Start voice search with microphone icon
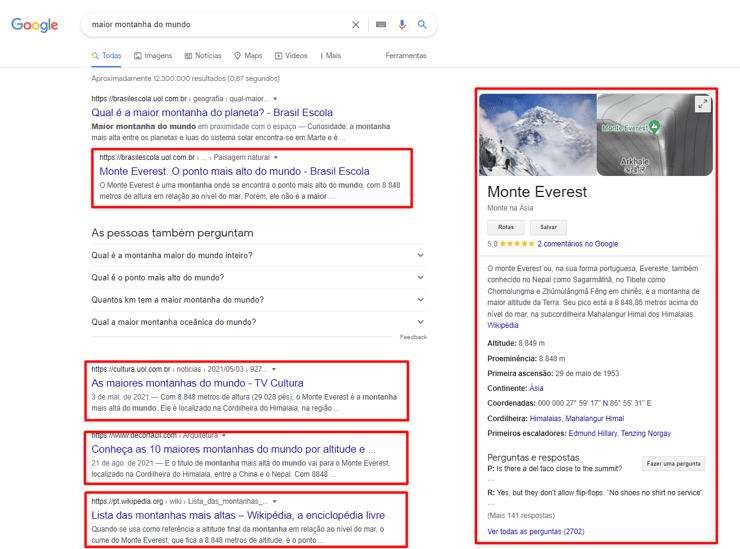Image resolution: width=740 pixels, height=549 pixels. 402,25
